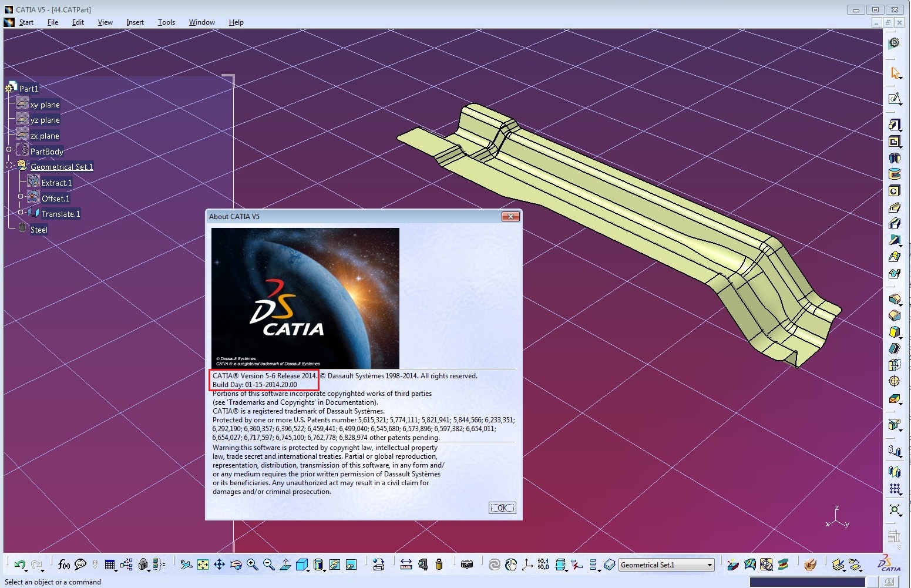911x588 pixels.
Task: Click the Groove icon
Action: tap(894, 174)
